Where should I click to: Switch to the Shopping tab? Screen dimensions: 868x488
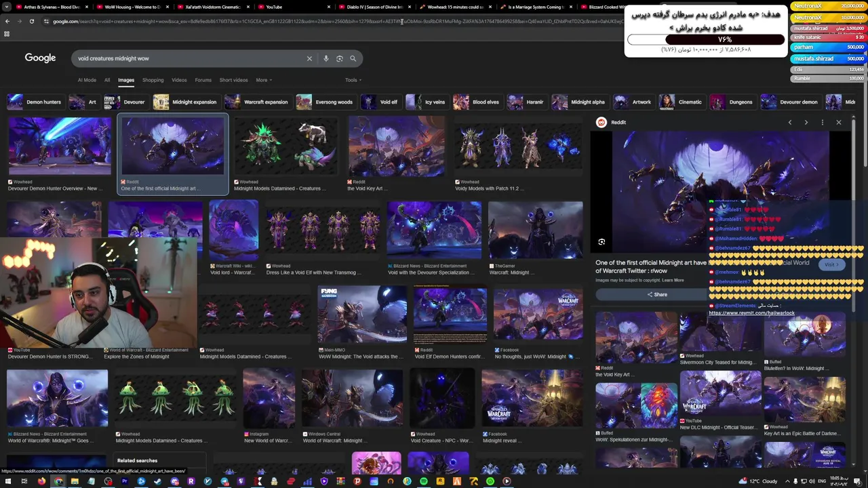pyautogui.click(x=153, y=80)
